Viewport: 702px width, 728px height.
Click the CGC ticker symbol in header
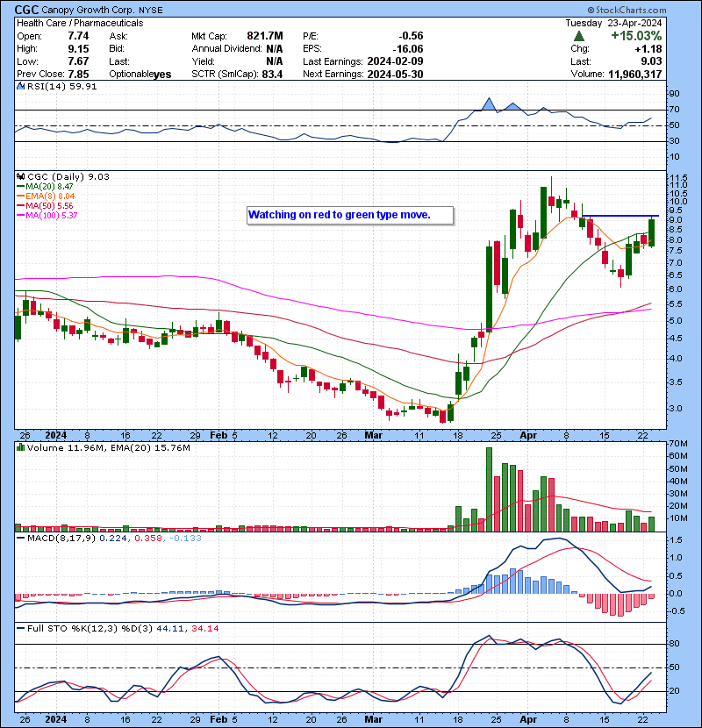(x=28, y=8)
